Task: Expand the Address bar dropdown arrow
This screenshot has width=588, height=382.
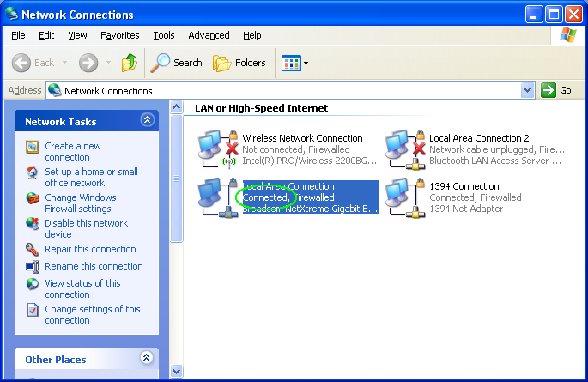Action: (527, 90)
